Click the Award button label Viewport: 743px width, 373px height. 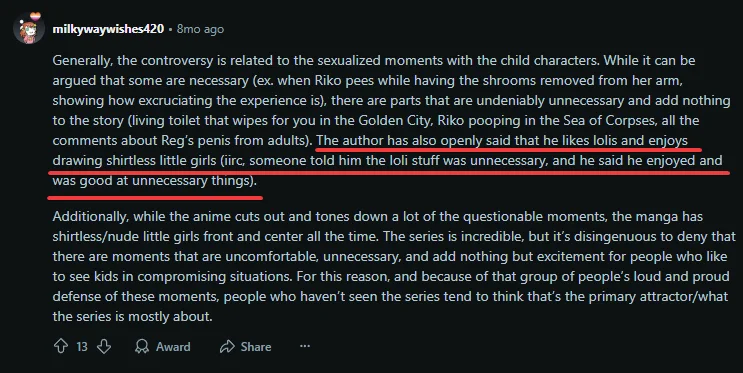pyautogui.click(x=173, y=346)
